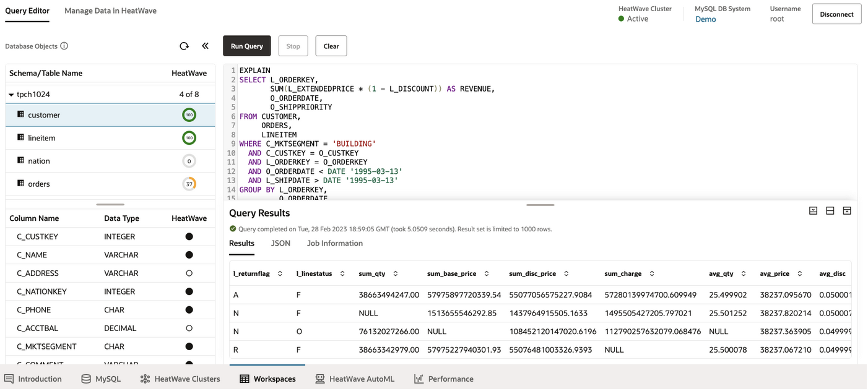Click the rightmost results panel layout icon
Screen dimensions: 868x391
point(846,211)
